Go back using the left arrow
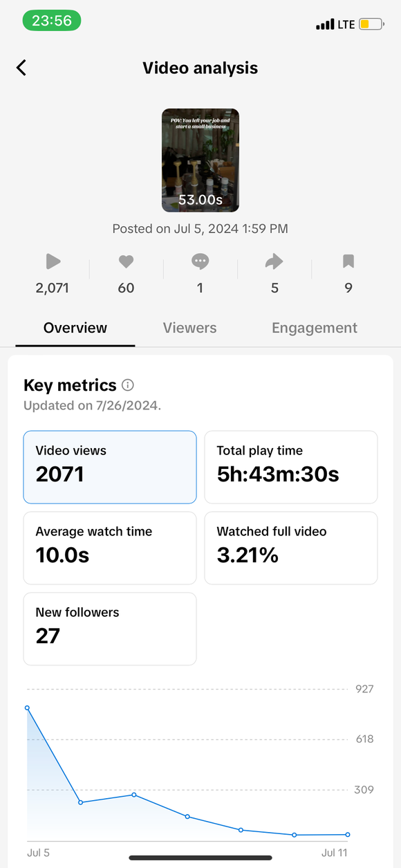Screen dimensions: 401x868 click(x=21, y=68)
